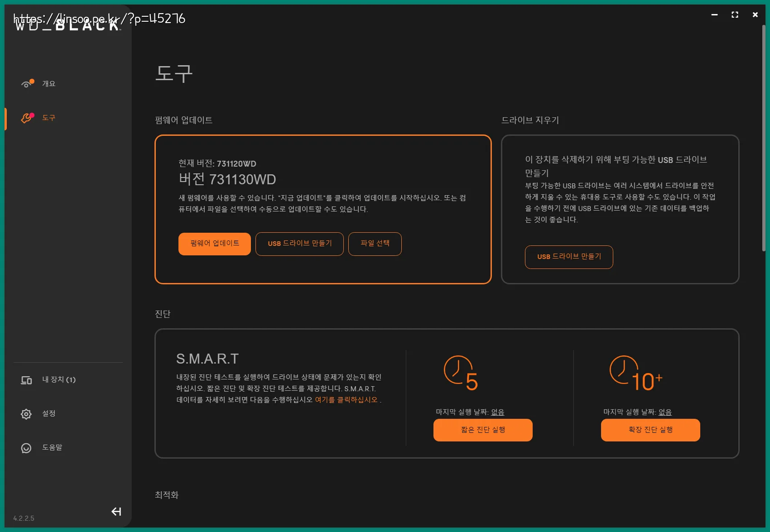
Task: Click 없음 under extended test last run
Action: pos(665,412)
